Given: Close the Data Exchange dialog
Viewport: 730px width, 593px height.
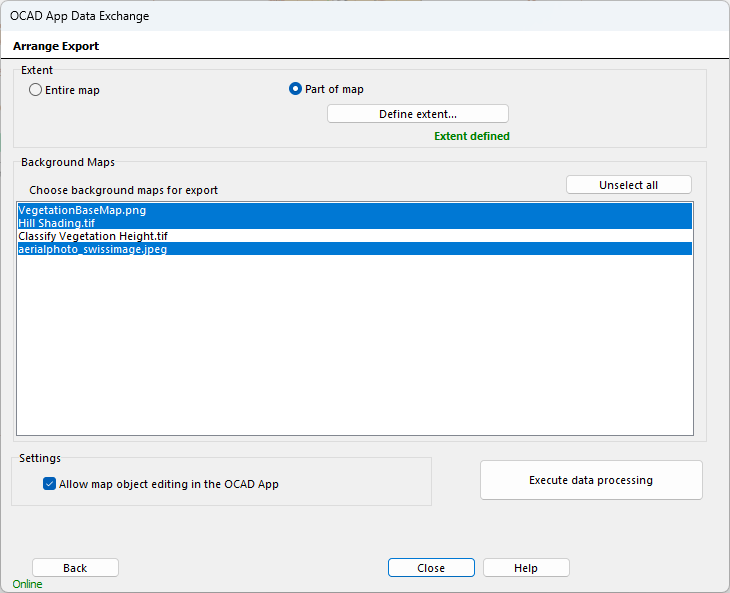Looking at the screenshot, I should pyautogui.click(x=431, y=568).
